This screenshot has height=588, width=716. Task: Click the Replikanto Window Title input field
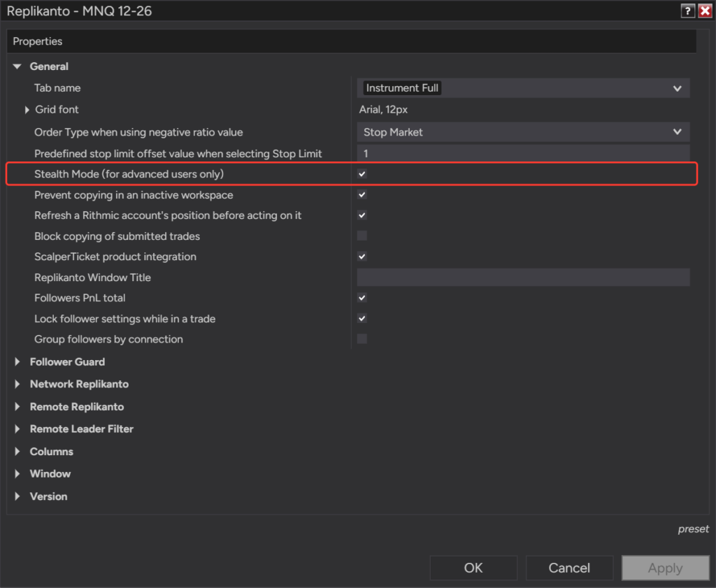(x=523, y=277)
